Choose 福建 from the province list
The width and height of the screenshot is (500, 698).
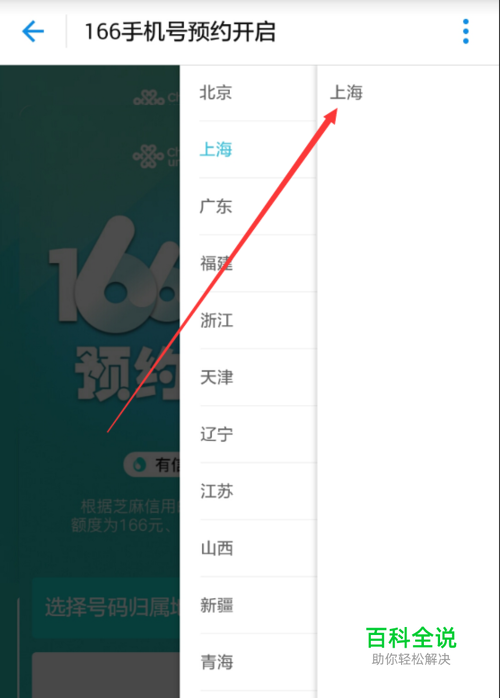tap(248, 263)
